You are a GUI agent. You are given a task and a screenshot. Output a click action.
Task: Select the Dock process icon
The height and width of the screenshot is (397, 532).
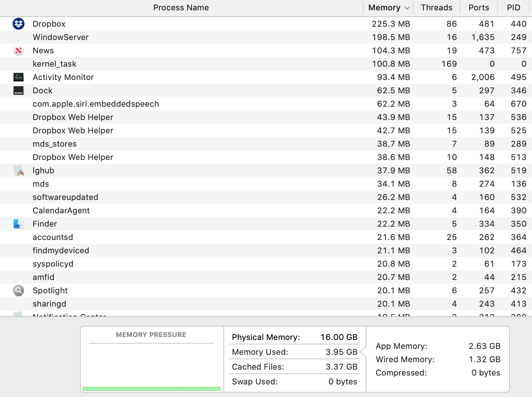pos(19,90)
